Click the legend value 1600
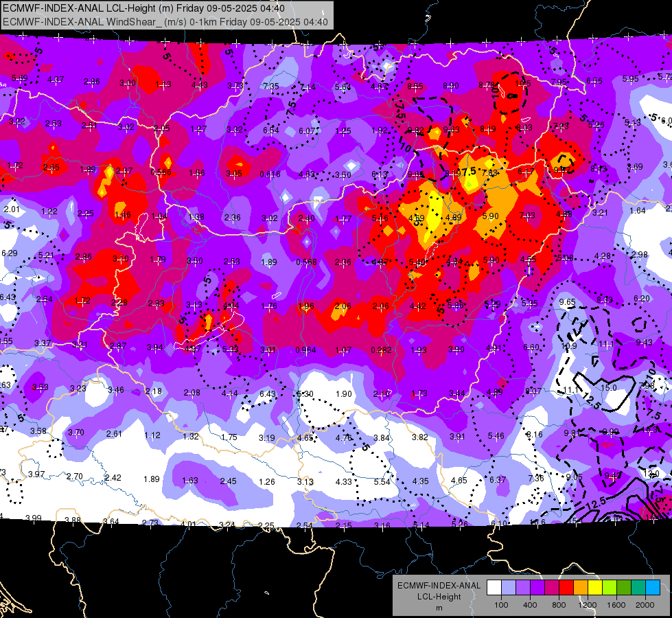This screenshot has width=672, height=618. point(616,605)
